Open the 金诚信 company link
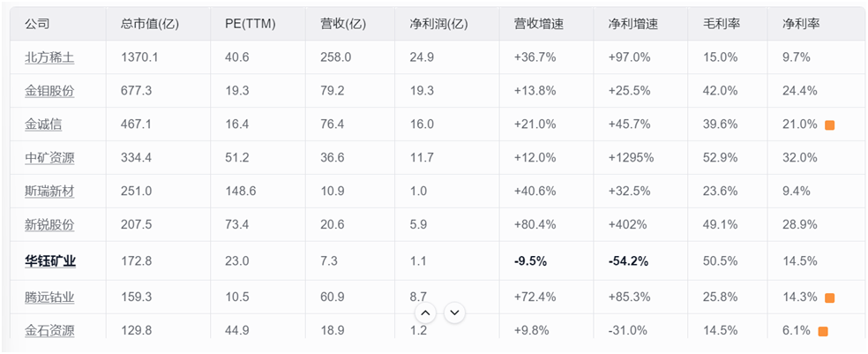868x354 pixels. (x=43, y=124)
